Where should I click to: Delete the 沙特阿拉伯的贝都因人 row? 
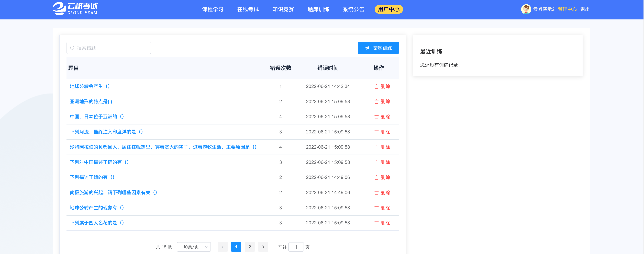coord(382,147)
